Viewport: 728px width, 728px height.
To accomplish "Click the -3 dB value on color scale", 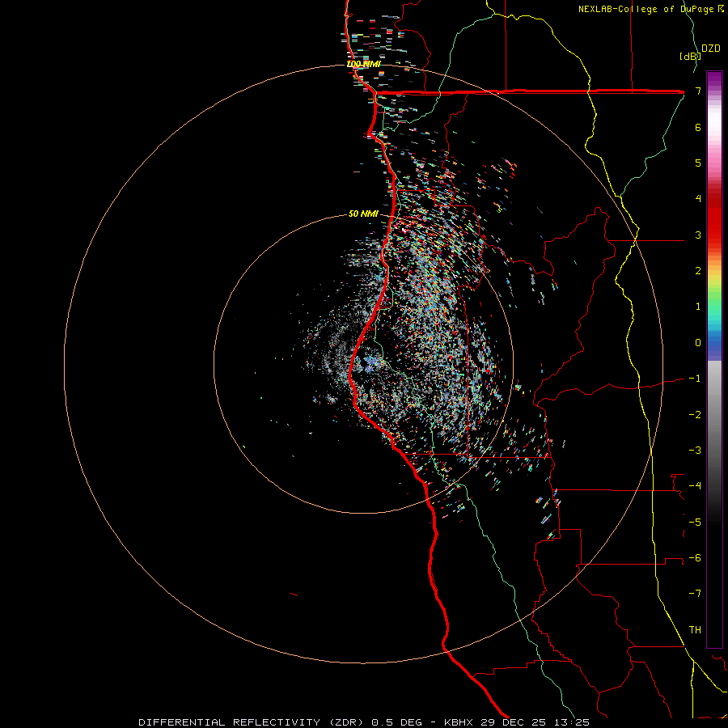I will (x=695, y=450).
